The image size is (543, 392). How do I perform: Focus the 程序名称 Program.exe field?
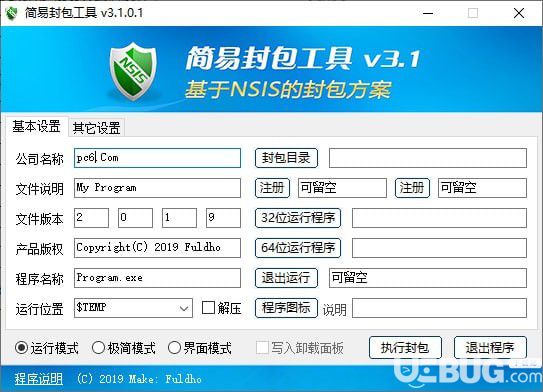[157, 278]
